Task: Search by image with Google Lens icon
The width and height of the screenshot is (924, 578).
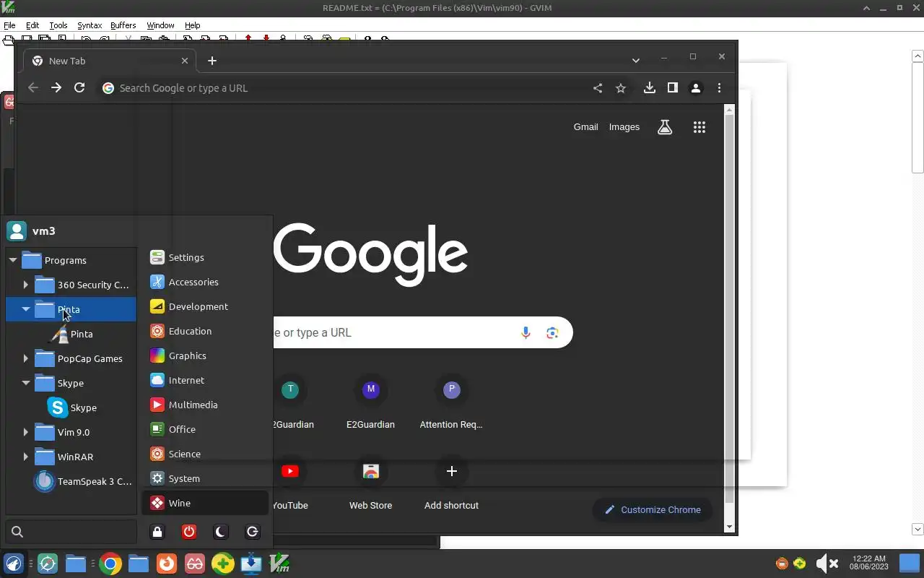Action: point(552,332)
